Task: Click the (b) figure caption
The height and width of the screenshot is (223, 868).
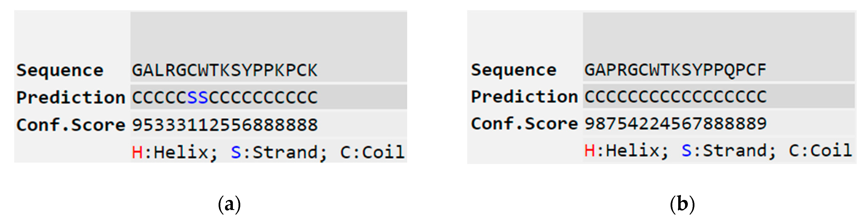Action: click(x=682, y=204)
